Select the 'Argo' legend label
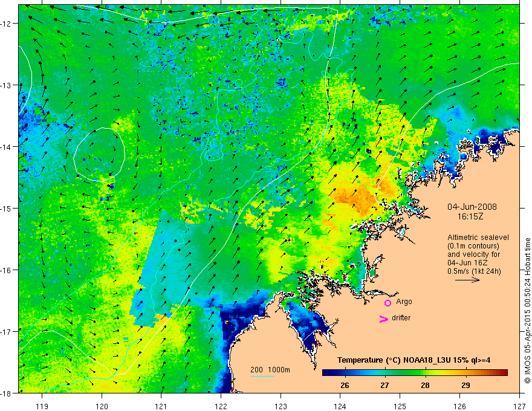Screen dimensions: 532x411 pos(404,302)
